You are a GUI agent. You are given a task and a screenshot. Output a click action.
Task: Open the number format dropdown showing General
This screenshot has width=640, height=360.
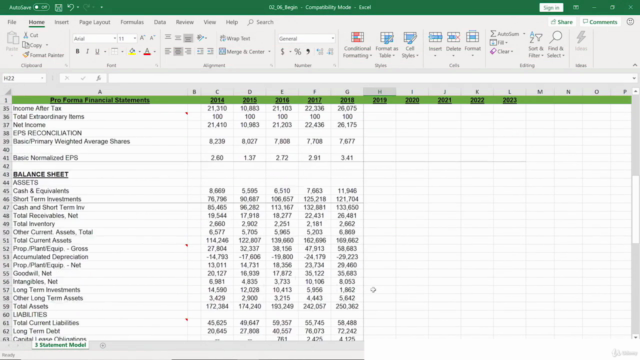333,38
